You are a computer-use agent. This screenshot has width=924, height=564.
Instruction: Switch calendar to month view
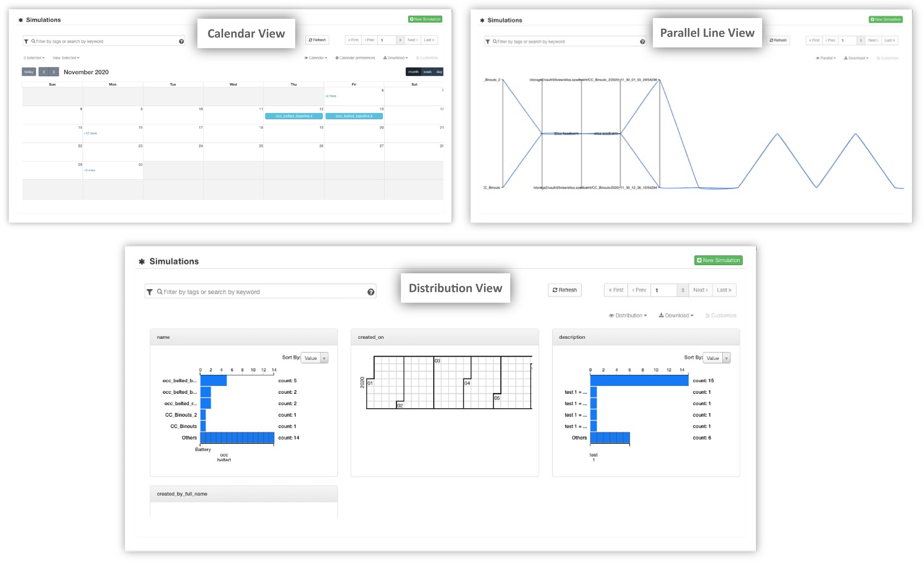413,72
